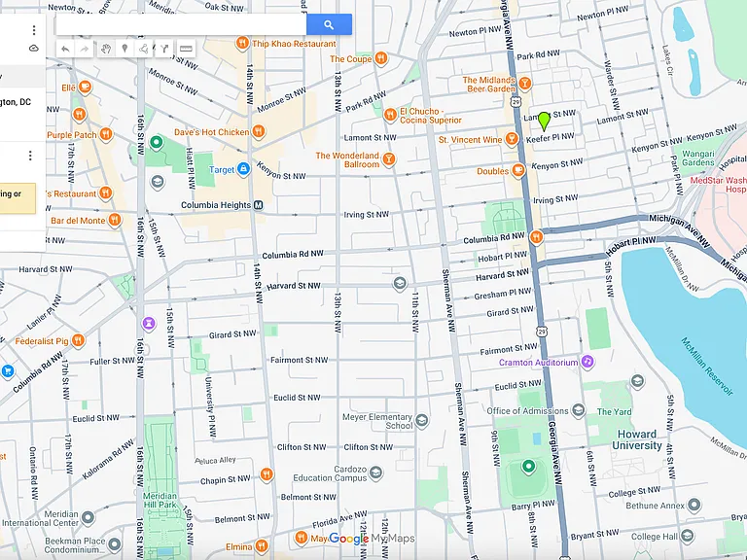Click the Columbia Heights metro station icon
This screenshot has height=560, width=747.
pos(258,205)
